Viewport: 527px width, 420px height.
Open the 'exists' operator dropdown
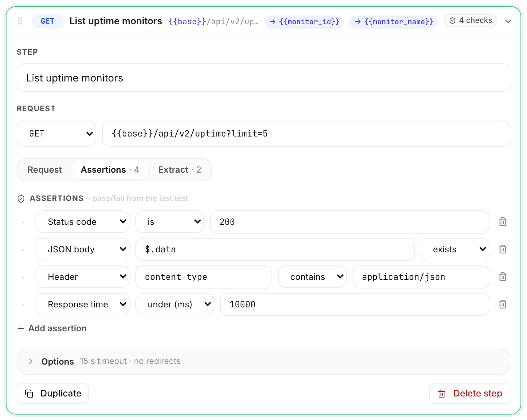(x=455, y=249)
